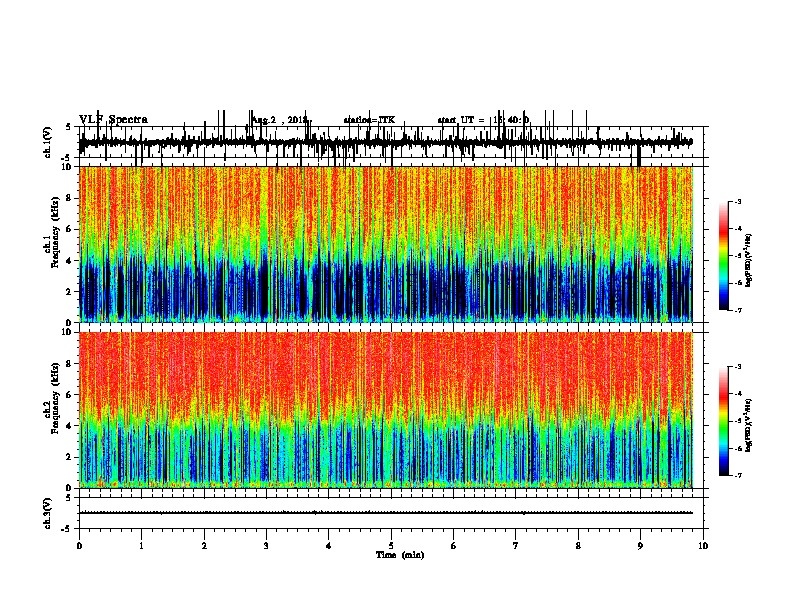Screen dimensions: 792x612
Task: Click the "-3" label on ch.1 colorbar
Action: [738, 201]
